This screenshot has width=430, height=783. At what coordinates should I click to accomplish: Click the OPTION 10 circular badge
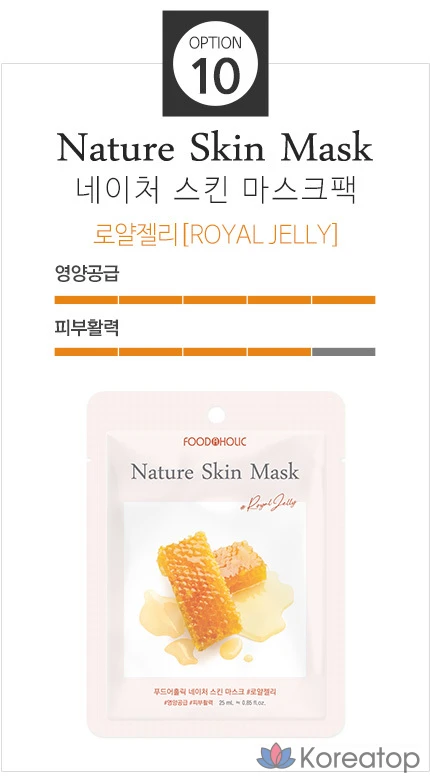[215, 63]
